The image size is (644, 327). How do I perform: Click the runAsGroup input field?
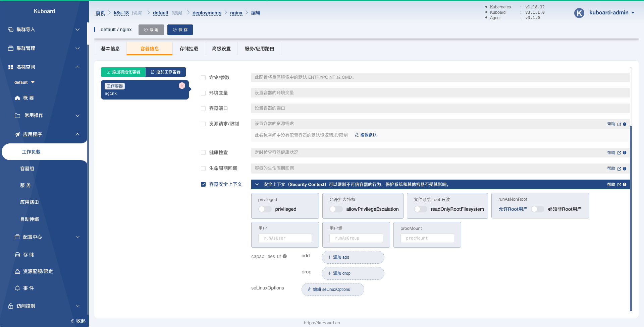356,238
